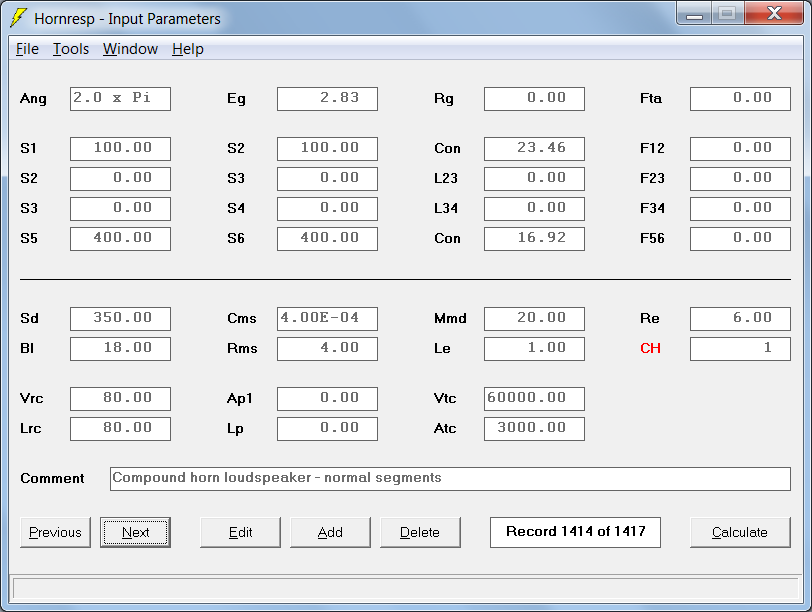
Task: Select the Vrc field showing 80.00
Action: 120,399
